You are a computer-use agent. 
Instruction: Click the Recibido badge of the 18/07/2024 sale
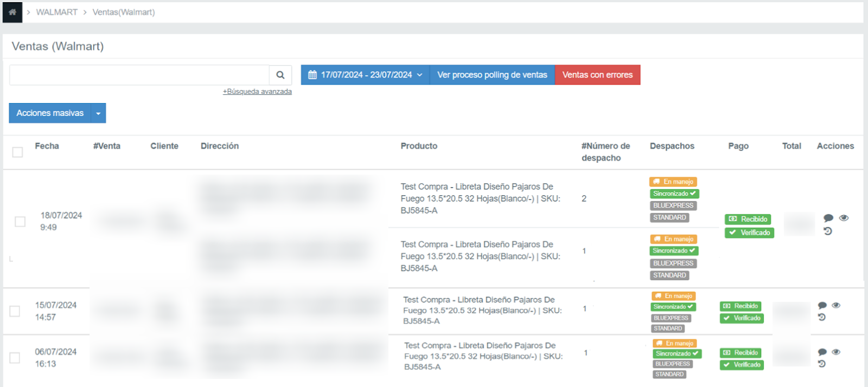pyautogui.click(x=748, y=219)
